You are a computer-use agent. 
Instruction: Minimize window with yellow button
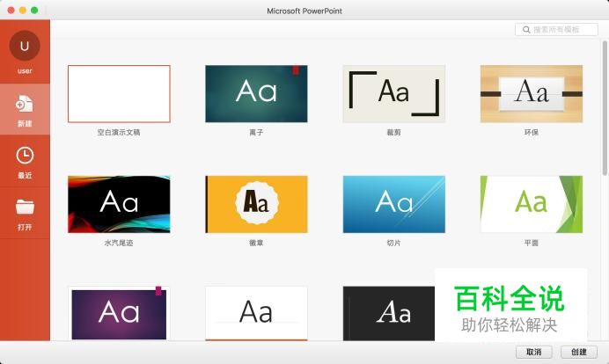click(23, 11)
